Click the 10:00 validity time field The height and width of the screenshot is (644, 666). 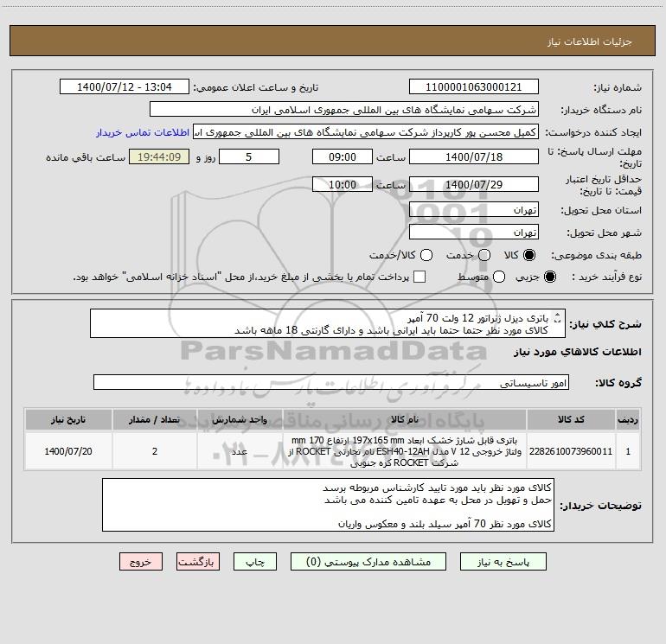tap(343, 184)
